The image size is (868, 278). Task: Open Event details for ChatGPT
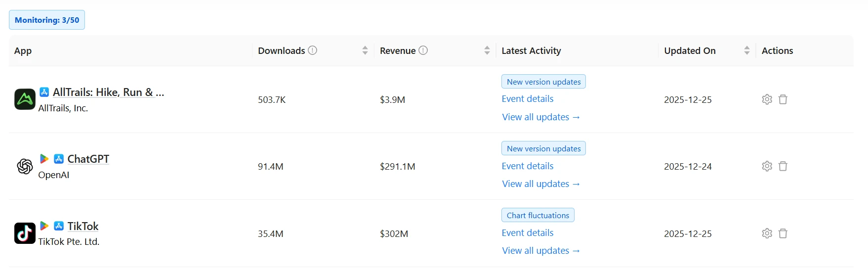click(x=528, y=166)
